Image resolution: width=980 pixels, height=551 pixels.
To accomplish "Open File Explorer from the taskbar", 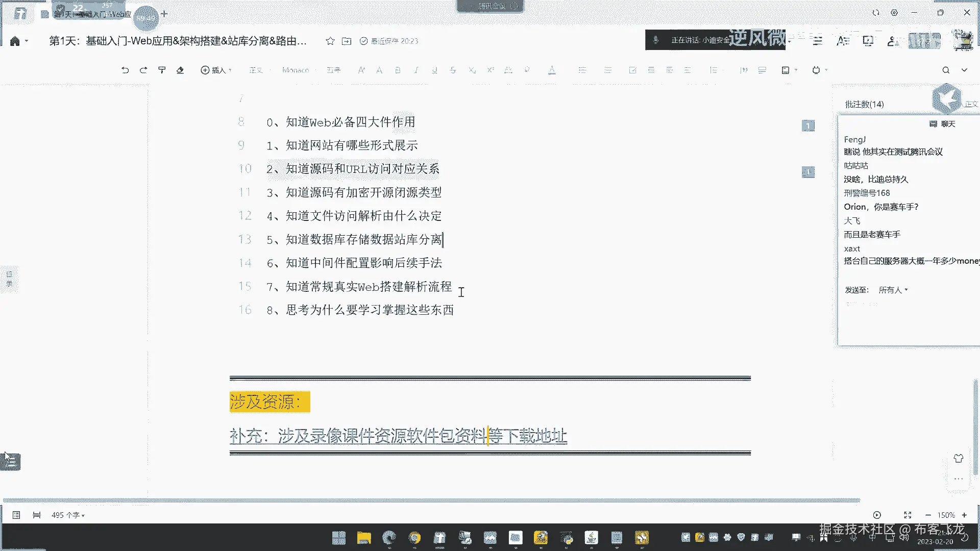I will click(364, 538).
